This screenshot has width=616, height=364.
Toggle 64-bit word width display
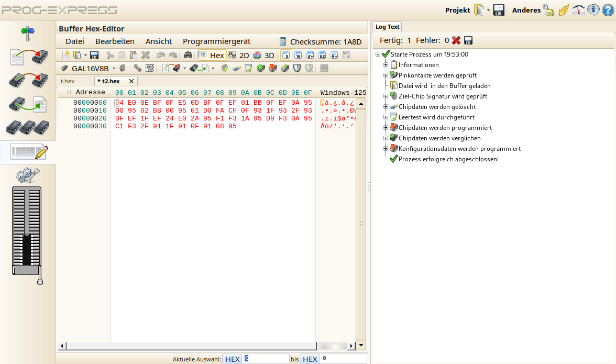334,54
